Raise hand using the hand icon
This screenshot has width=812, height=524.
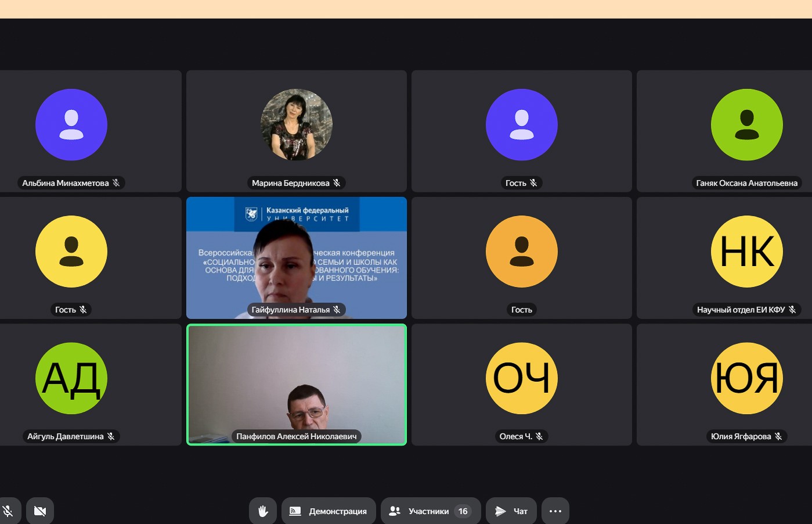click(263, 511)
